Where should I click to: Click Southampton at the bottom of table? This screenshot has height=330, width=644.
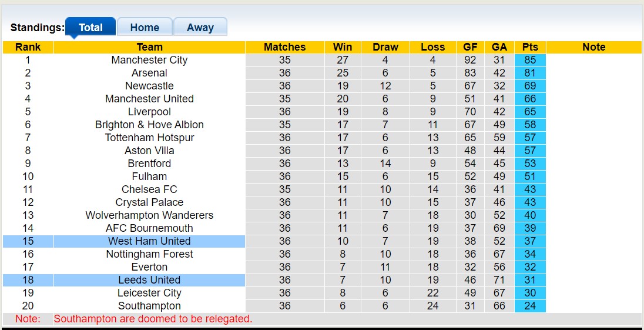click(149, 306)
